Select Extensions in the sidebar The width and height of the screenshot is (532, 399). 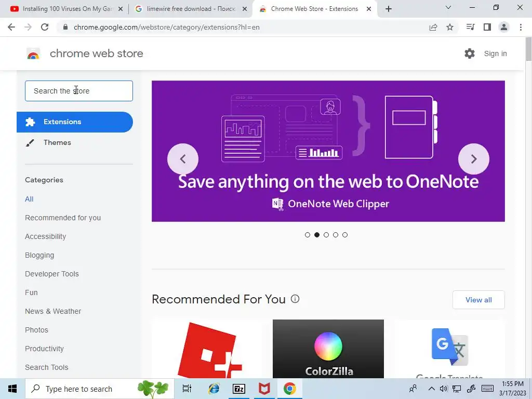click(75, 122)
